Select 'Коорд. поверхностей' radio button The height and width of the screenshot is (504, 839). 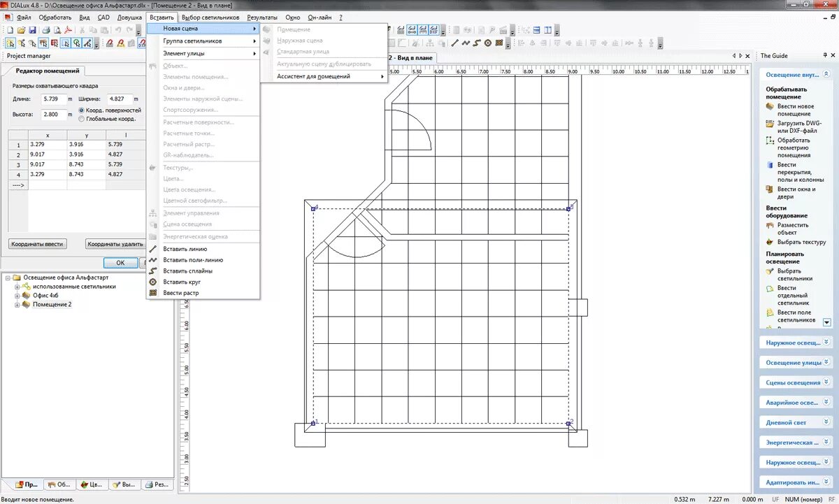82,110
